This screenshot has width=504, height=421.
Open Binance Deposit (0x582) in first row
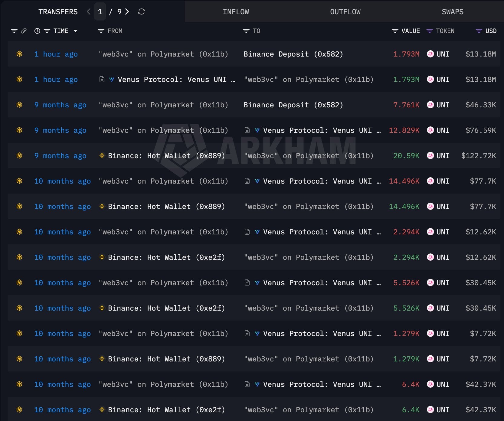point(293,54)
